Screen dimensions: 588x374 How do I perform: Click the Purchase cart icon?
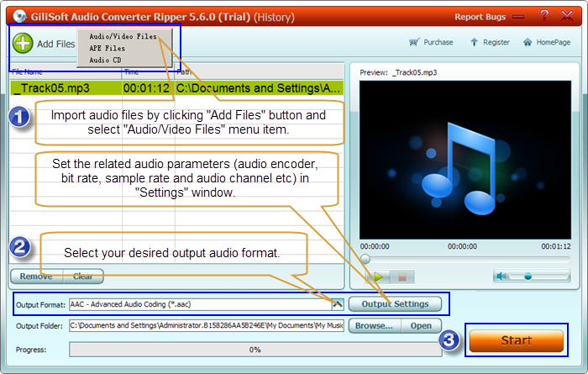click(414, 42)
